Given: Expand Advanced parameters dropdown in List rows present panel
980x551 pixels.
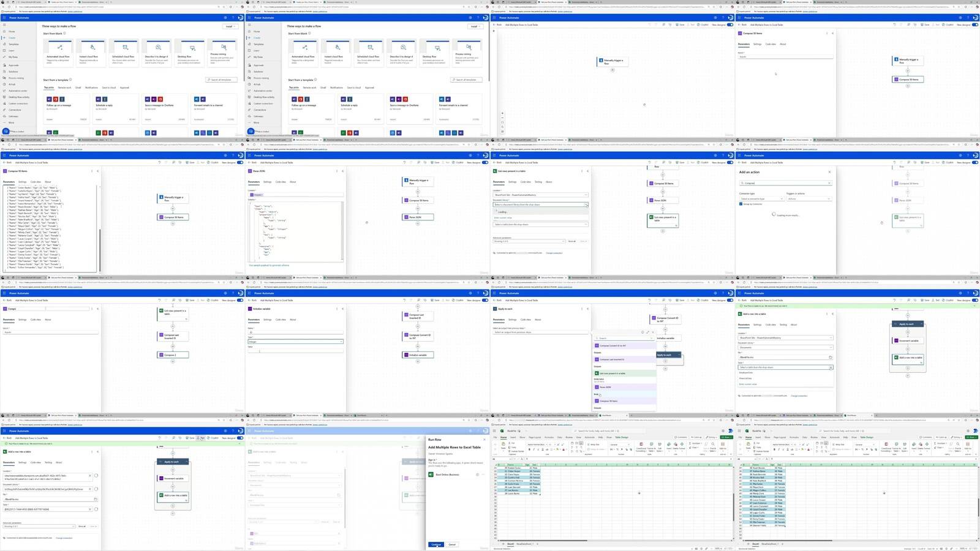Looking at the screenshot, I should (x=529, y=241).
